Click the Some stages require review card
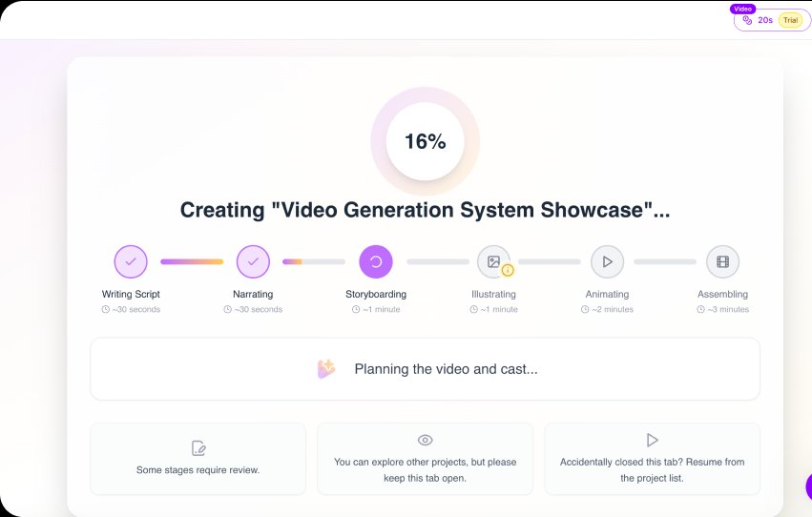This screenshot has height=517, width=812. pyautogui.click(x=198, y=459)
